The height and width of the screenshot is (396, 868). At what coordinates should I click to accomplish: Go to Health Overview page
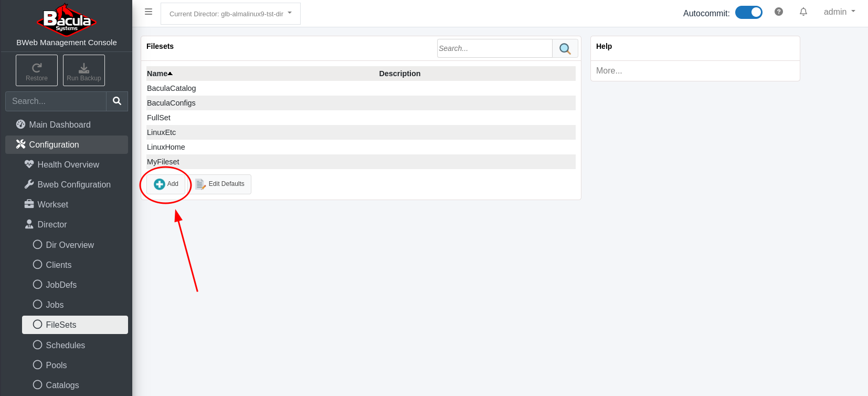68,164
